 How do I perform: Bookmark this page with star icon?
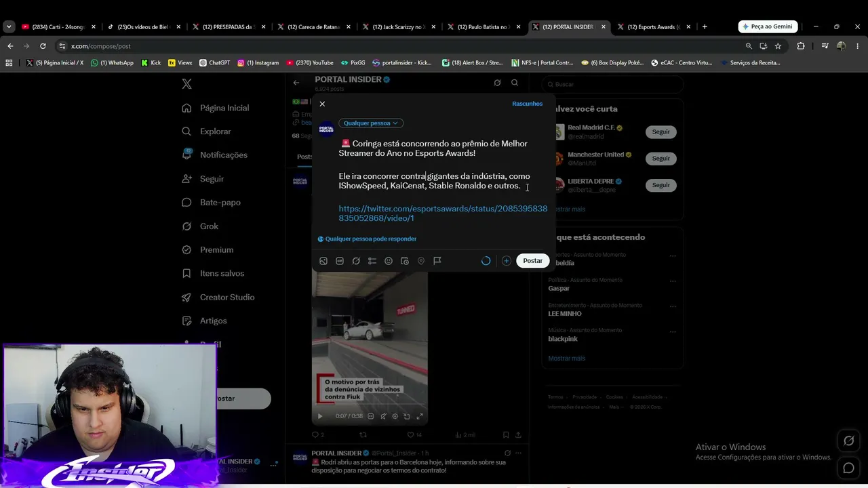tap(778, 46)
